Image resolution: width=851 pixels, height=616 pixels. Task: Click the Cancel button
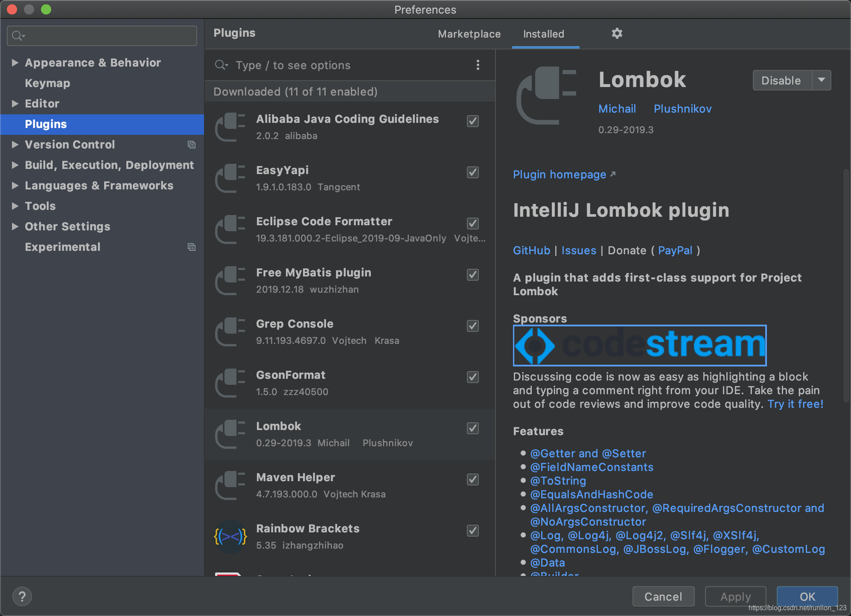(x=663, y=596)
